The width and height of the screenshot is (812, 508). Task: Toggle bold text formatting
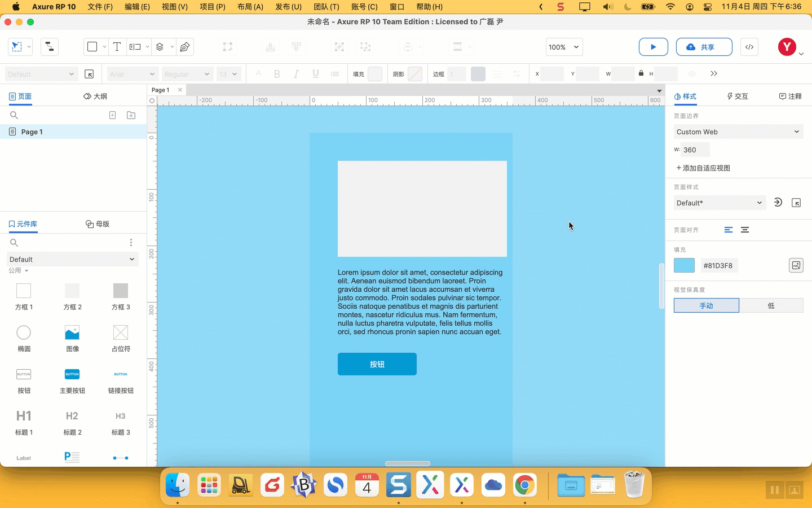click(x=277, y=74)
